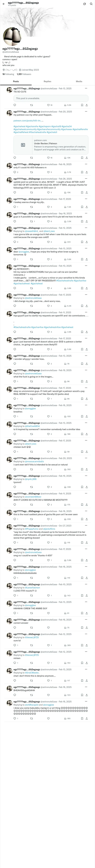Switch to the Media tab
This screenshot has width=95, height=868.
pos(79,81)
